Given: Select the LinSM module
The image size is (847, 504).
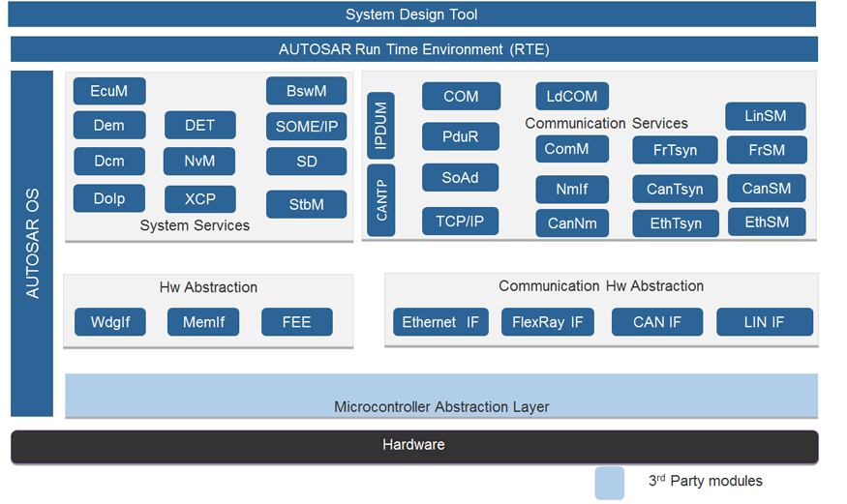Looking at the screenshot, I should tap(766, 116).
